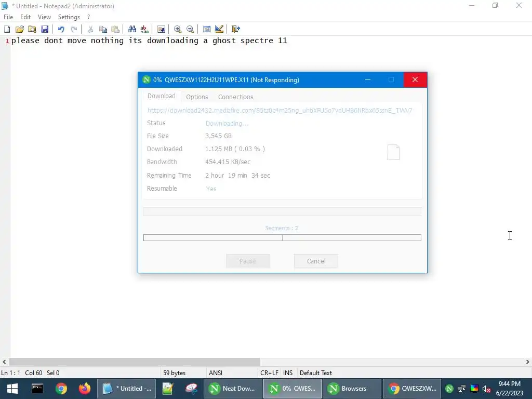Click the ANSI encoding status entry
Viewport: 532px width, 399px height.
tap(216, 373)
